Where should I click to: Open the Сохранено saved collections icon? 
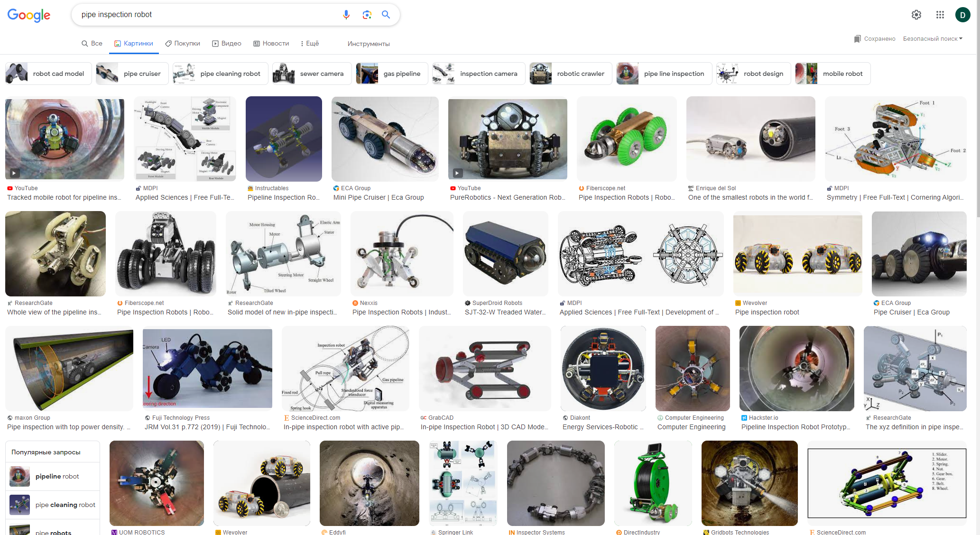tap(858, 39)
